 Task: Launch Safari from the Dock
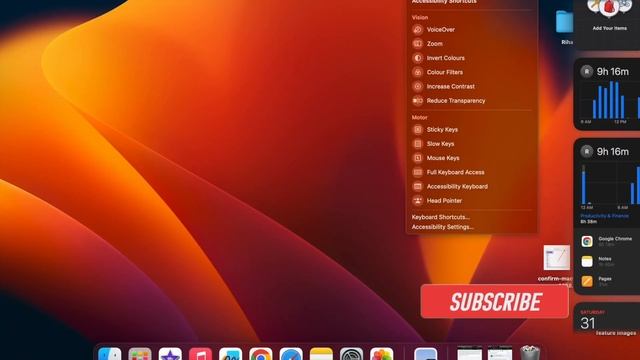[291, 354]
